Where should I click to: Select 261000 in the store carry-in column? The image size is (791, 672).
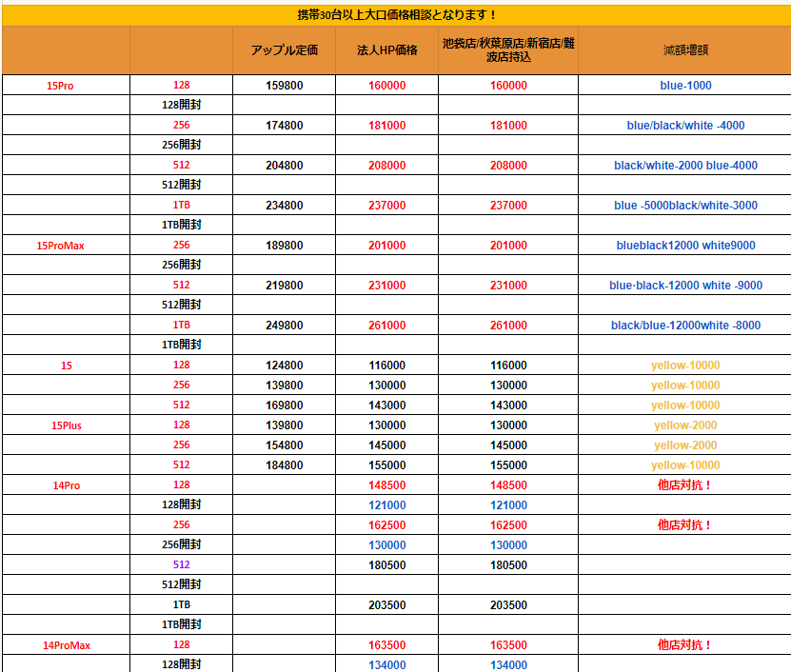click(x=508, y=326)
